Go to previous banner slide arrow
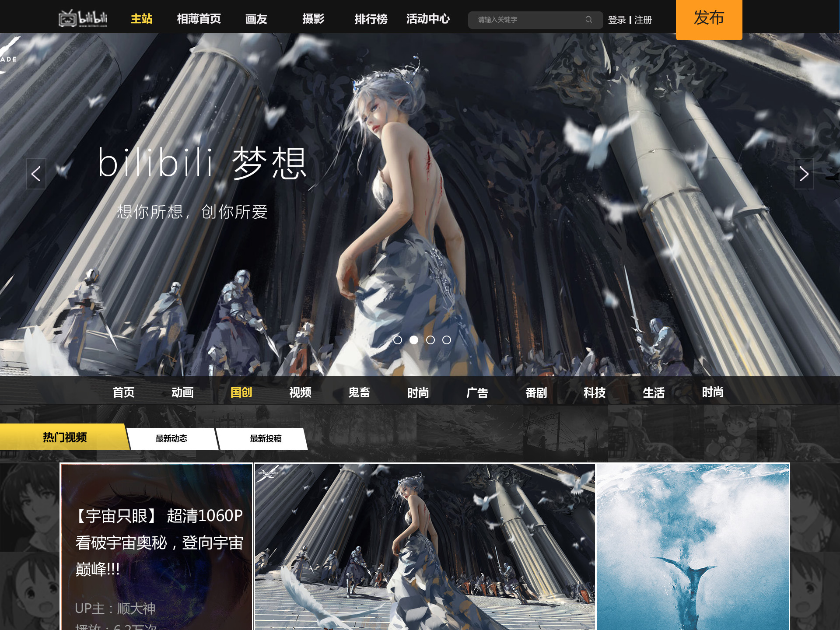This screenshot has height=630, width=840. pos(36,174)
